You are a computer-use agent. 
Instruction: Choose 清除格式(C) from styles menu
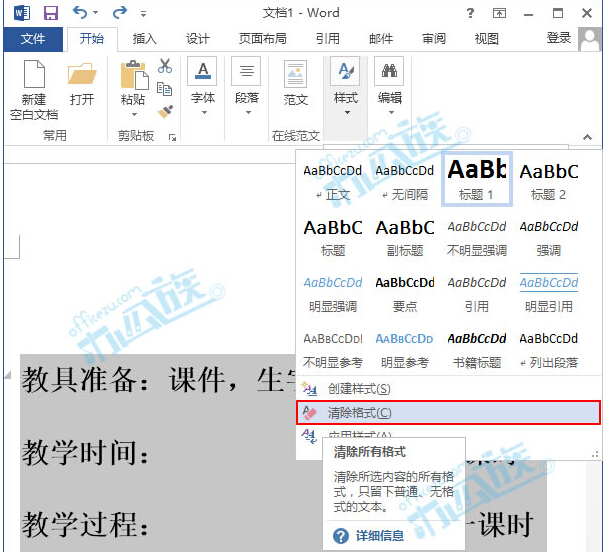click(x=359, y=412)
